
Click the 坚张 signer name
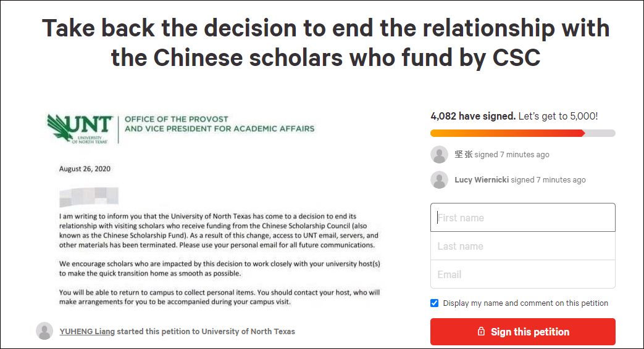tap(463, 155)
